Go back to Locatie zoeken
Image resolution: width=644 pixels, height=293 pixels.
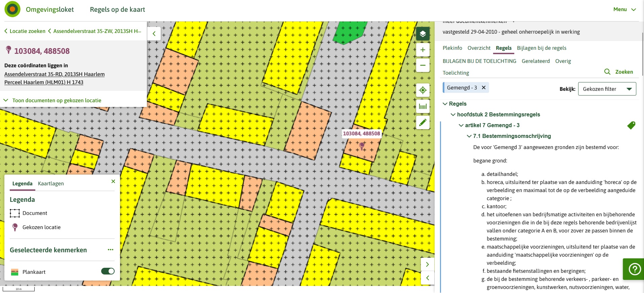(x=25, y=31)
